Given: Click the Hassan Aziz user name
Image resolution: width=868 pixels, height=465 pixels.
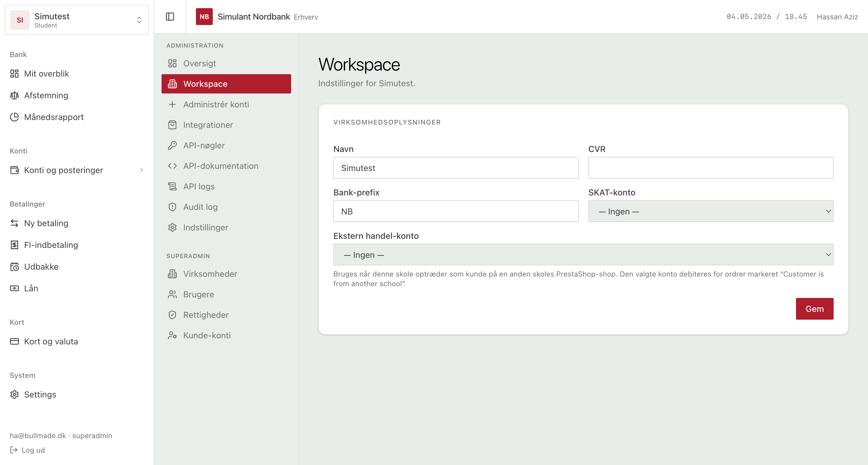Looking at the screenshot, I should coord(837,17).
